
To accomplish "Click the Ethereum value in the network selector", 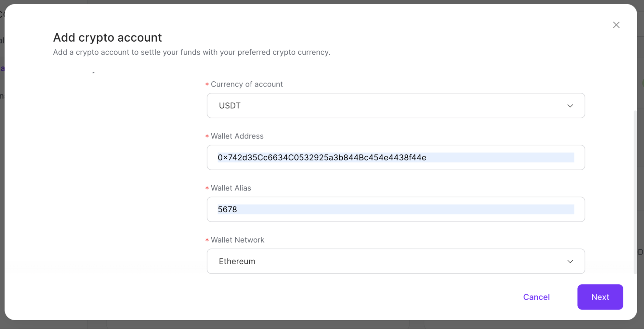I will pyautogui.click(x=237, y=261).
